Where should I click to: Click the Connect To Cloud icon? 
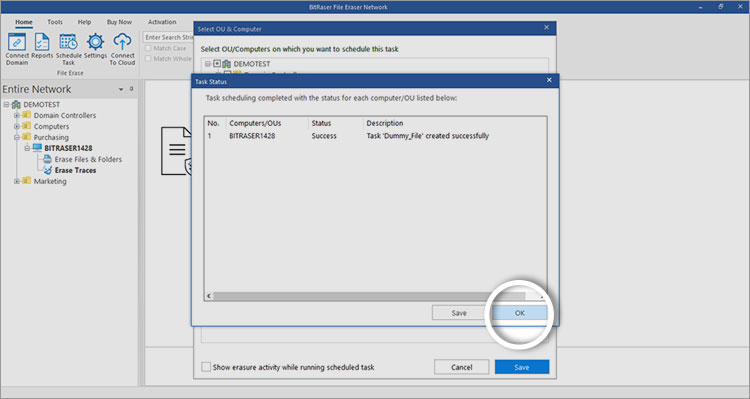click(122, 42)
